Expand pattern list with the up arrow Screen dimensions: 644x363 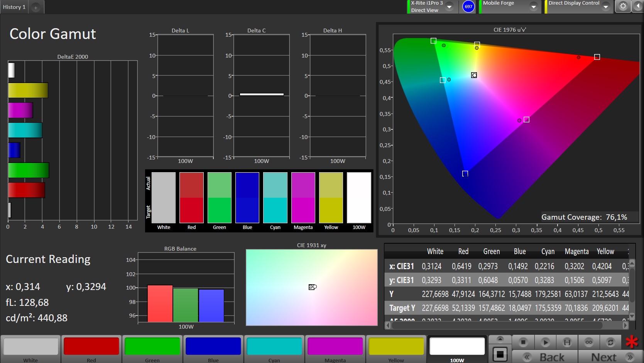click(500, 339)
